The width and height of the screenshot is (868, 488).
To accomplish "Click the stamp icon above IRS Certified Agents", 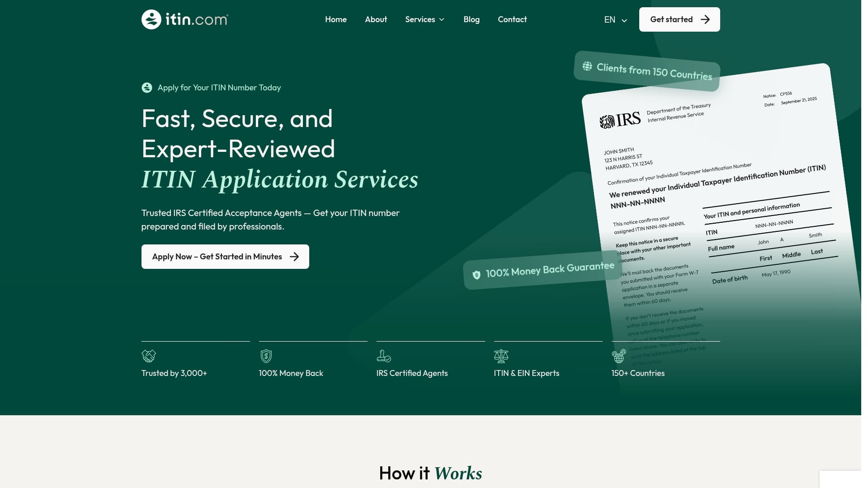I will point(383,356).
